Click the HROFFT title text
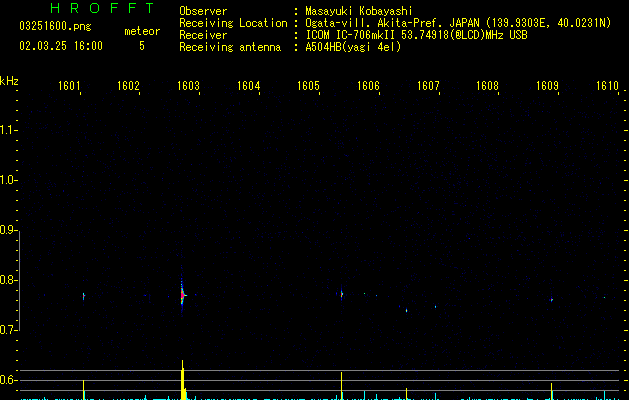629x400 pixels. coord(102,8)
